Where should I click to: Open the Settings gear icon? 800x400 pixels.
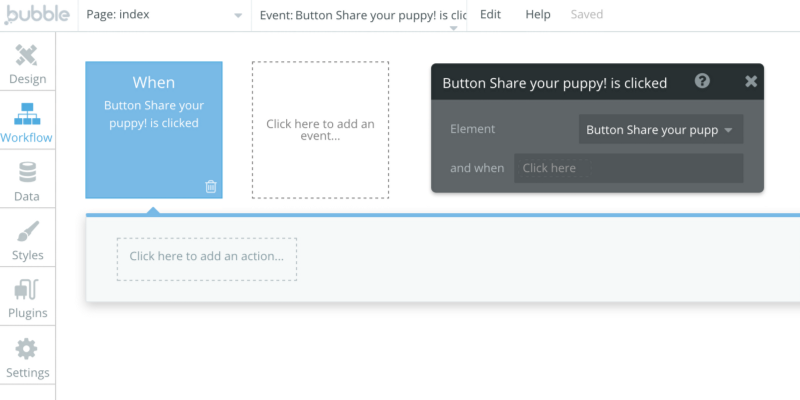[x=27, y=351]
